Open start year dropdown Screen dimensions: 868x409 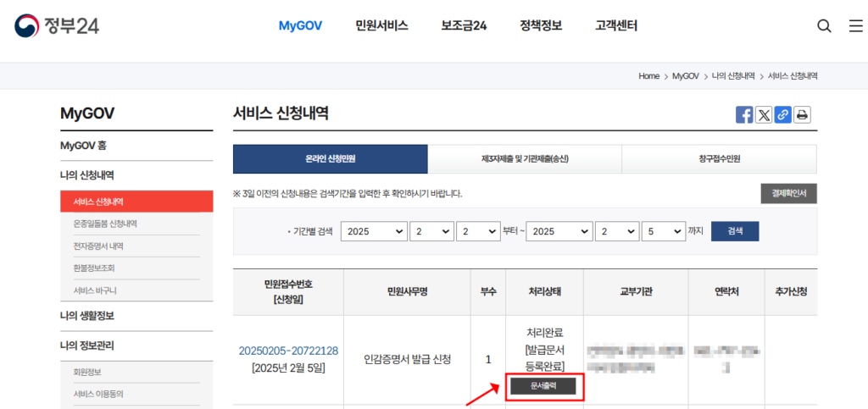(374, 231)
